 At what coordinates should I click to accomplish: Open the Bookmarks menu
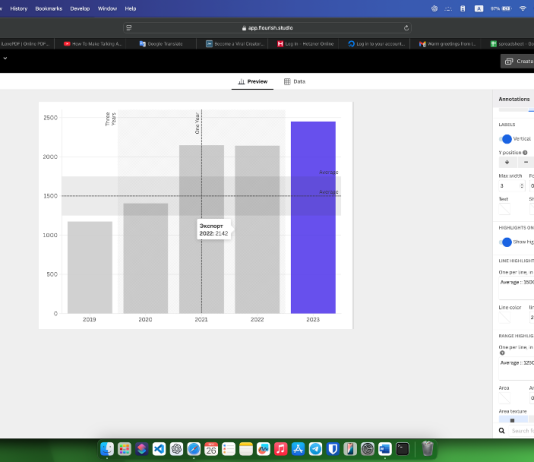point(49,9)
